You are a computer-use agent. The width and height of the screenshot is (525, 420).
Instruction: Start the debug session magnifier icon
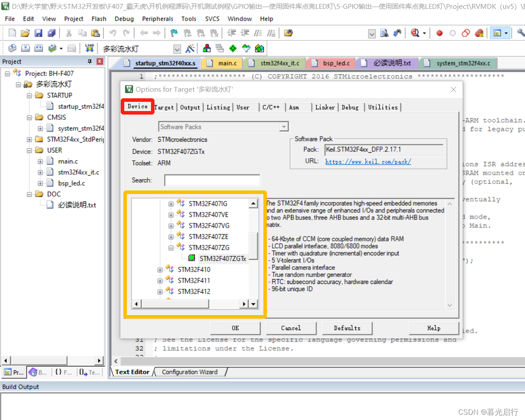pos(415,33)
